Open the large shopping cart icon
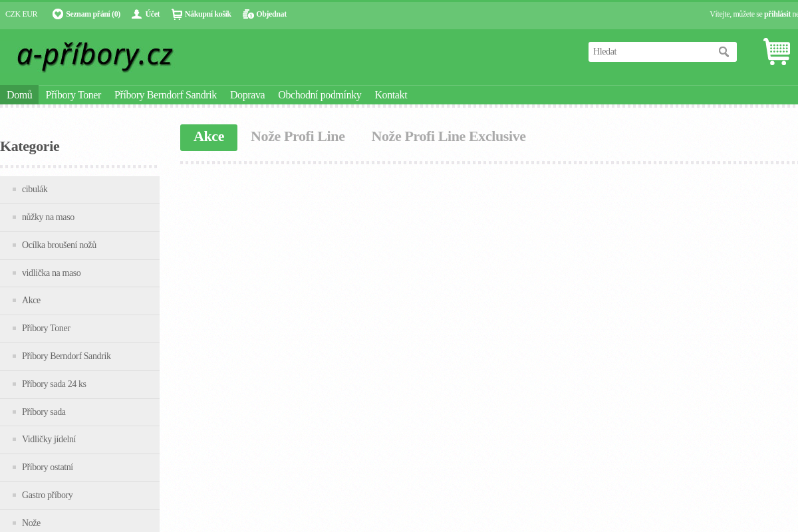798x532 pixels. (x=776, y=52)
